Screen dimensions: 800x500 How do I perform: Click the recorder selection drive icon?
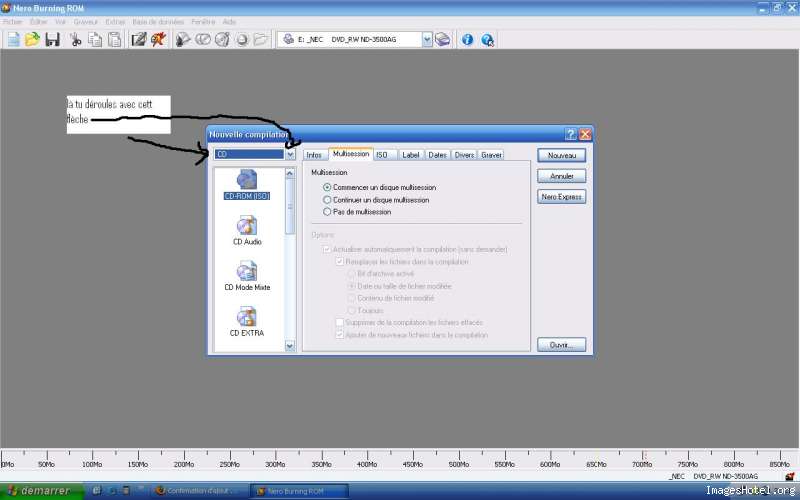click(442, 39)
